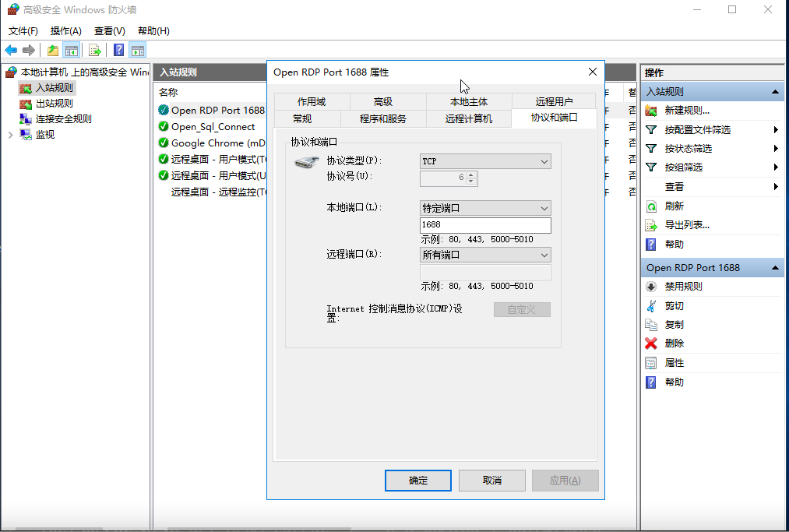
Task: Open the 文件(F) menu
Action: [23, 30]
